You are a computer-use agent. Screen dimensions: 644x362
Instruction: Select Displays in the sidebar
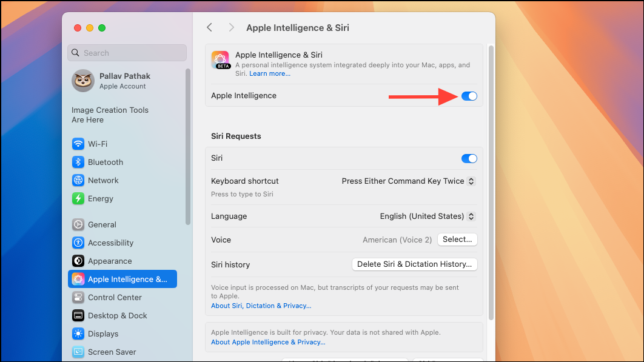[122, 334]
